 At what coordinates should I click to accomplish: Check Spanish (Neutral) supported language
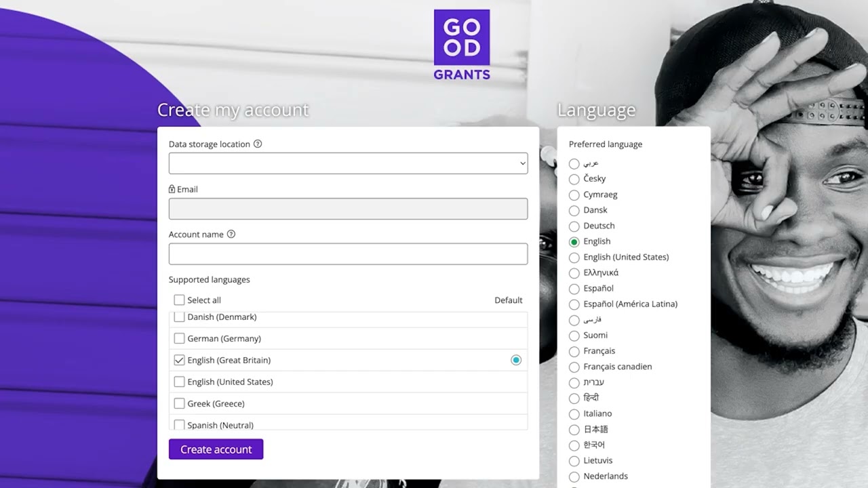(179, 425)
